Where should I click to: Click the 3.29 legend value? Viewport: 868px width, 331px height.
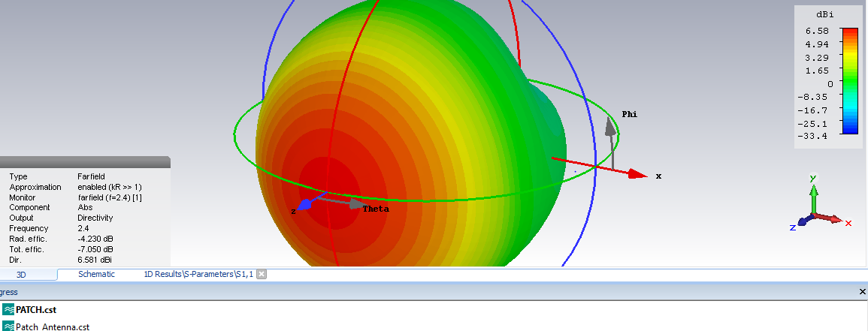point(817,58)
